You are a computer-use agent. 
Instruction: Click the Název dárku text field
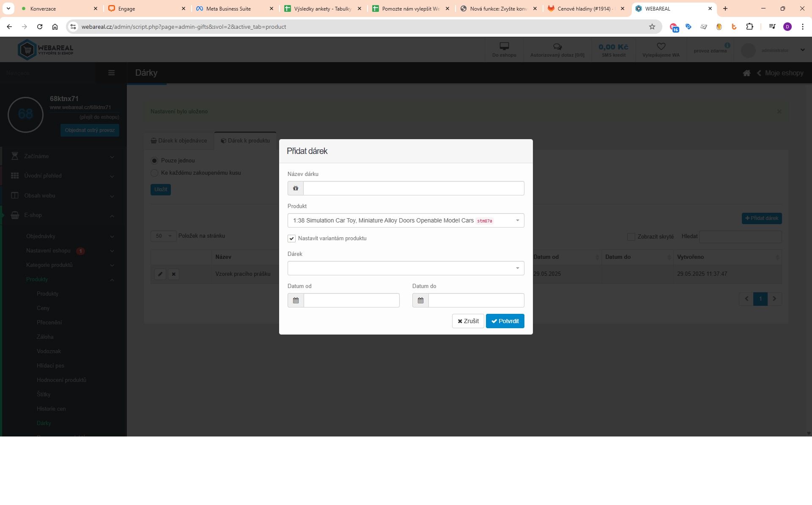click(x=413, y=188)
